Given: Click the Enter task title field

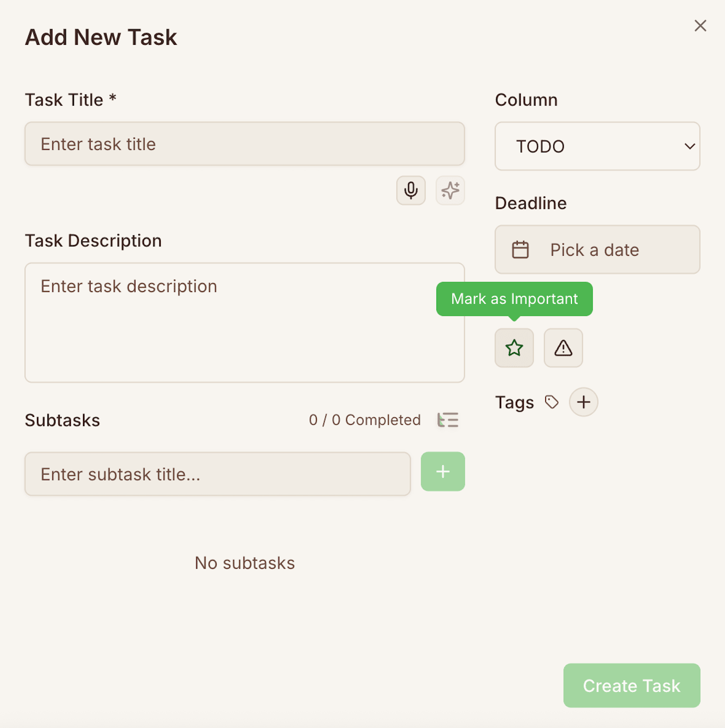Looking at the screenshot, I should coord(244,144).
